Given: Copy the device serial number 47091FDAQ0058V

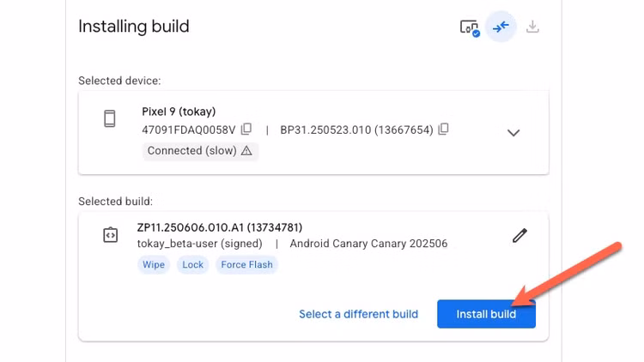Looking at the screenshot, I should [x=246, y=130].
